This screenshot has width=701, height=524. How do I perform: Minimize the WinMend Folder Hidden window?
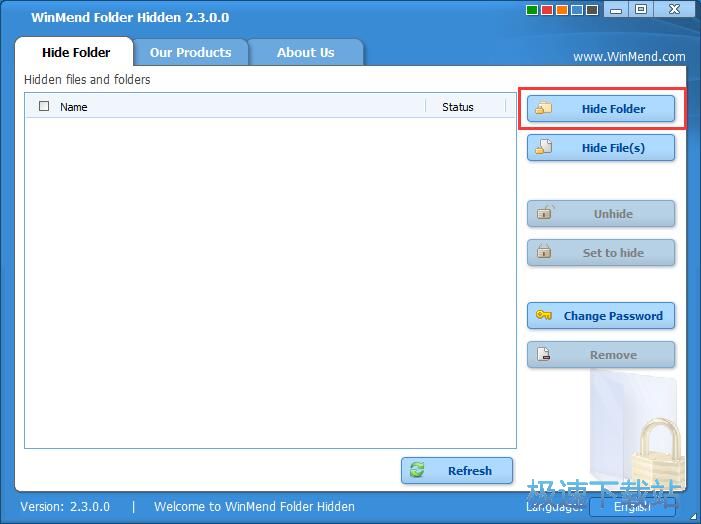(616, 9)
